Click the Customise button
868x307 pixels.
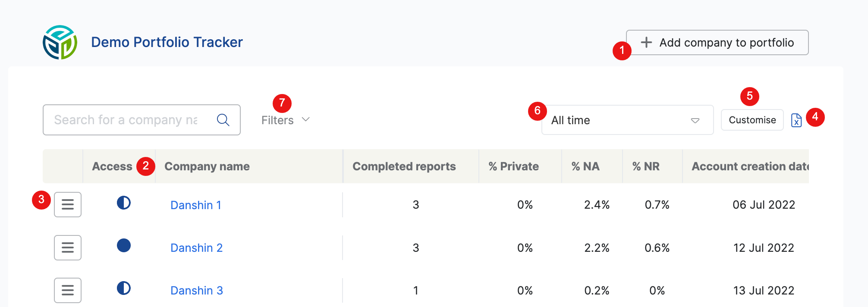coord(752,119)
